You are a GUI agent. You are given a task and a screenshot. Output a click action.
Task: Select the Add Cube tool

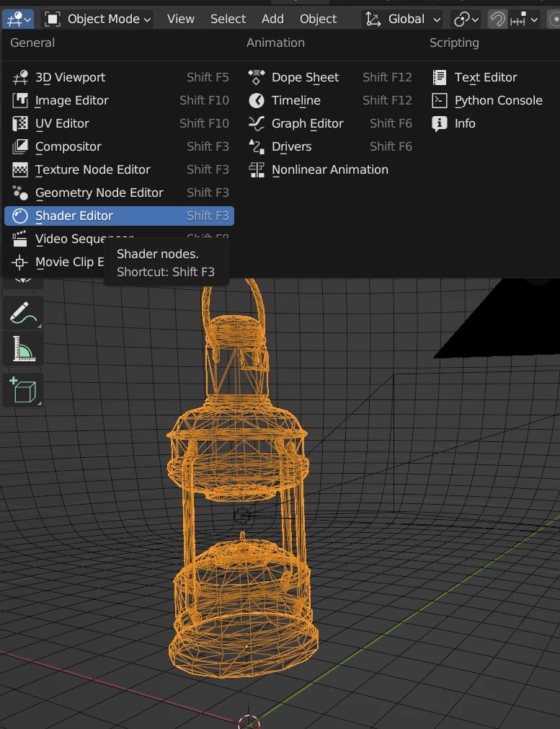point(23,390)
